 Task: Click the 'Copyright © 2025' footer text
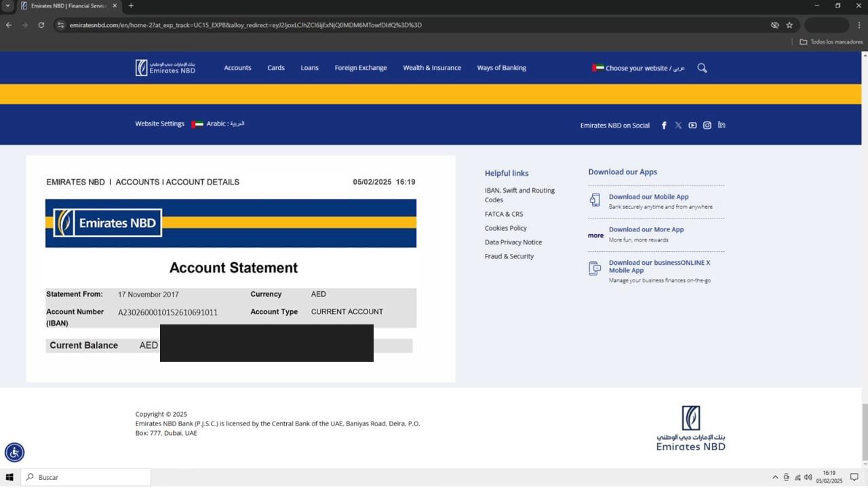161,414
